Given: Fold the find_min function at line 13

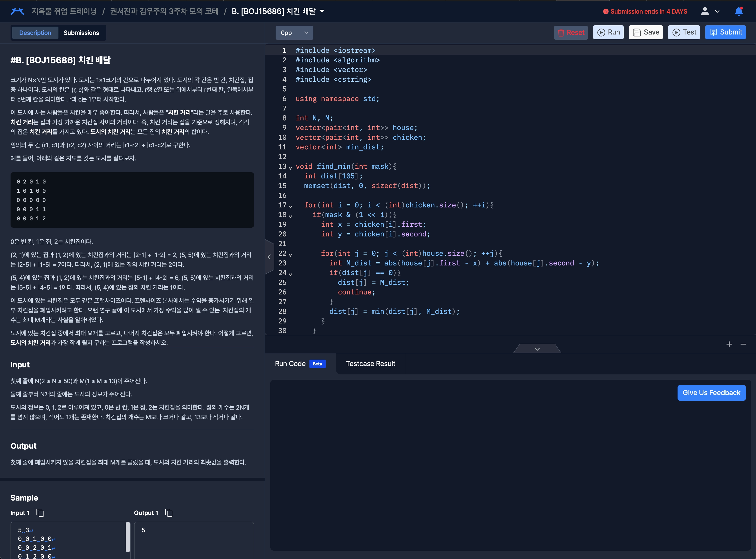Looking at the screenshot, I should (290, 167).
